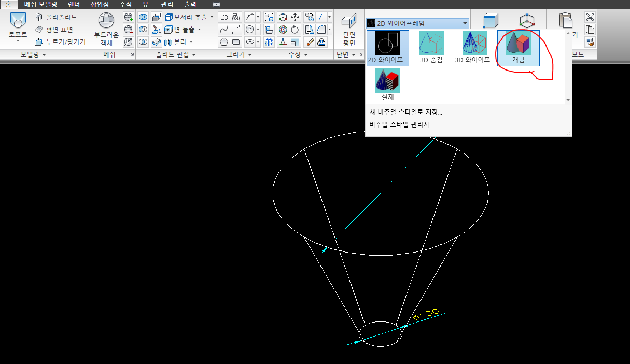Switch to the 출력 ribbon tab

[x=190, y=4]
